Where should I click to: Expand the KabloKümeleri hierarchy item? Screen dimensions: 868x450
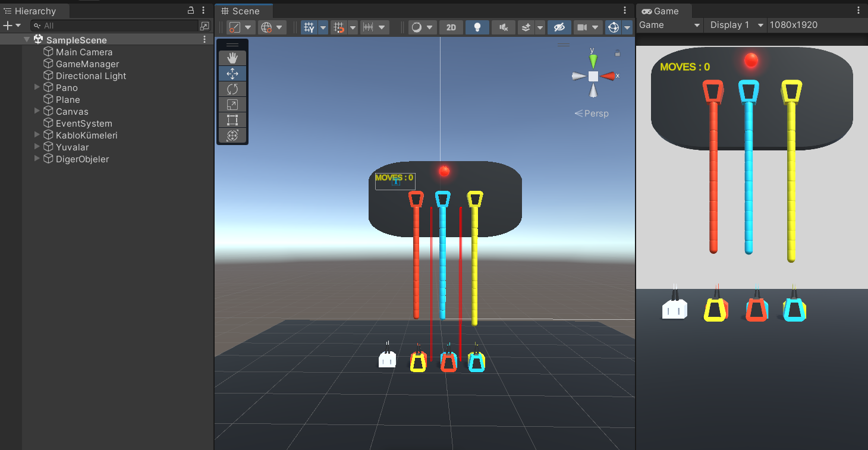(37, 135)
